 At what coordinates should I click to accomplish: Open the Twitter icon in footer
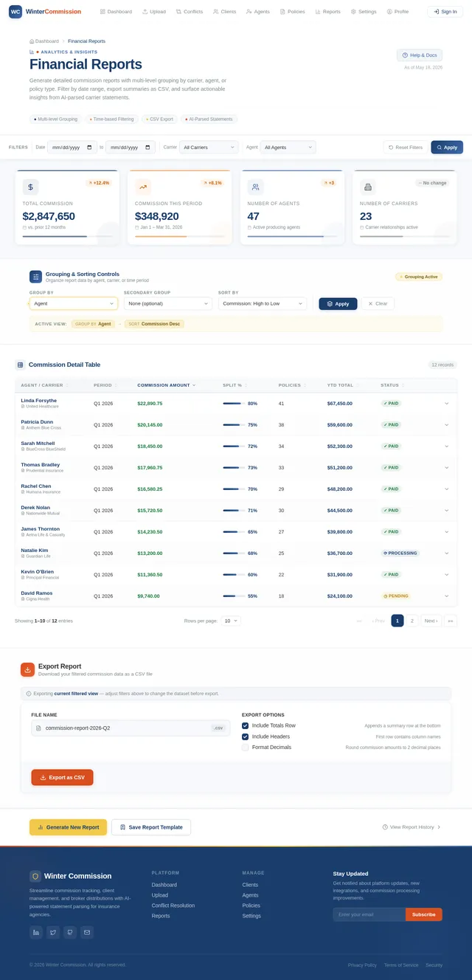53,932
